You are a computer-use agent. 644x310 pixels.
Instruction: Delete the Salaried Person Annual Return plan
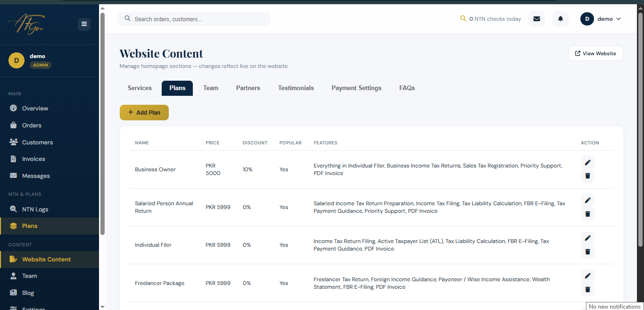pos(587,214)
